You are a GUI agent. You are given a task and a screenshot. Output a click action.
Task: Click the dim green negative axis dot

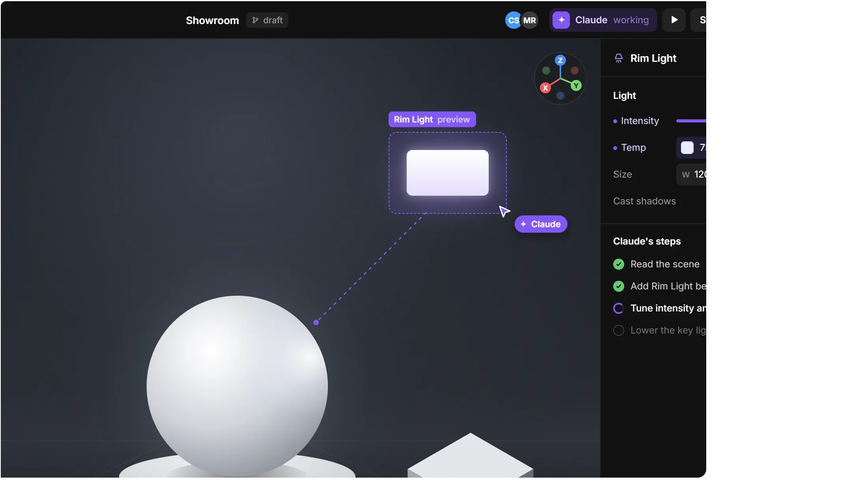(x=546, y=70)
